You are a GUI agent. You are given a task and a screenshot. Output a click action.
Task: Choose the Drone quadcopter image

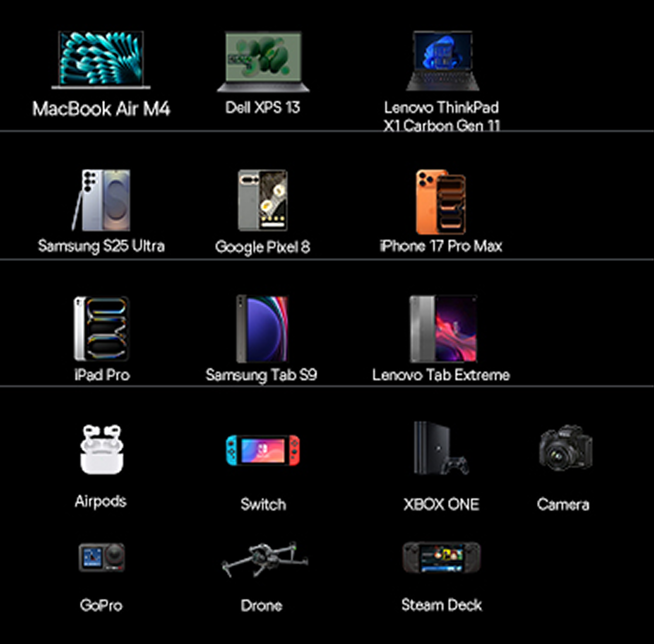(265, 559)
